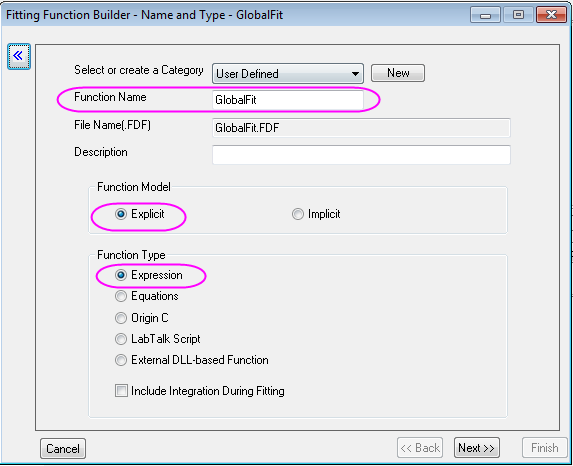Open the User Defined category dropdown
This screenshot has width=573, height=466.
click(x=288, y=73)
